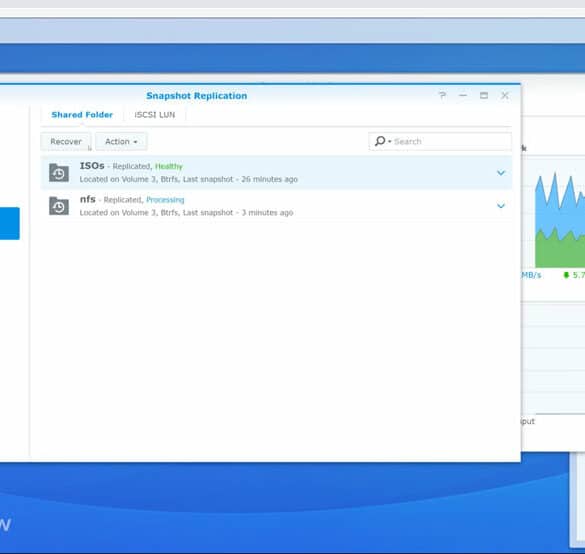Click the green Healthy status text
The height and width of the screenshot is (554, 585).
coord(169,166)
